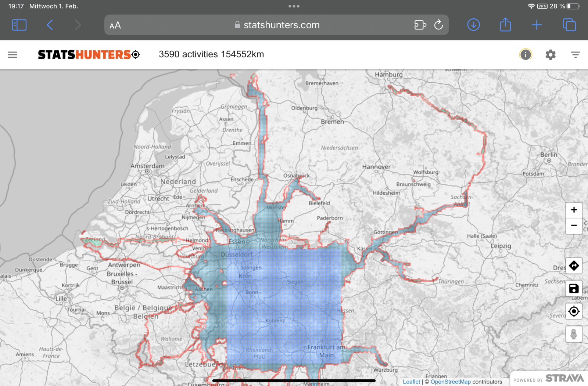Zoom out the map
Viewport: 588px width, 386px height.
(x=574, y=226)
